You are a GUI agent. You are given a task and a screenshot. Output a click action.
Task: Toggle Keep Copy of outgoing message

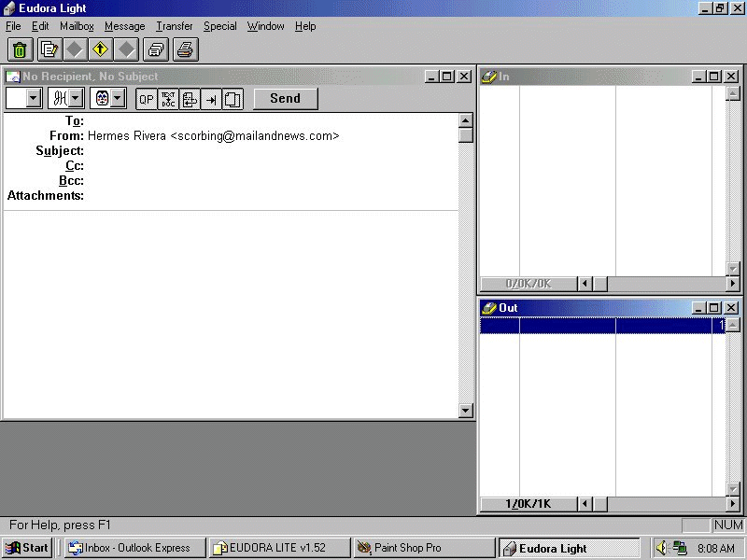pos(233,98)
